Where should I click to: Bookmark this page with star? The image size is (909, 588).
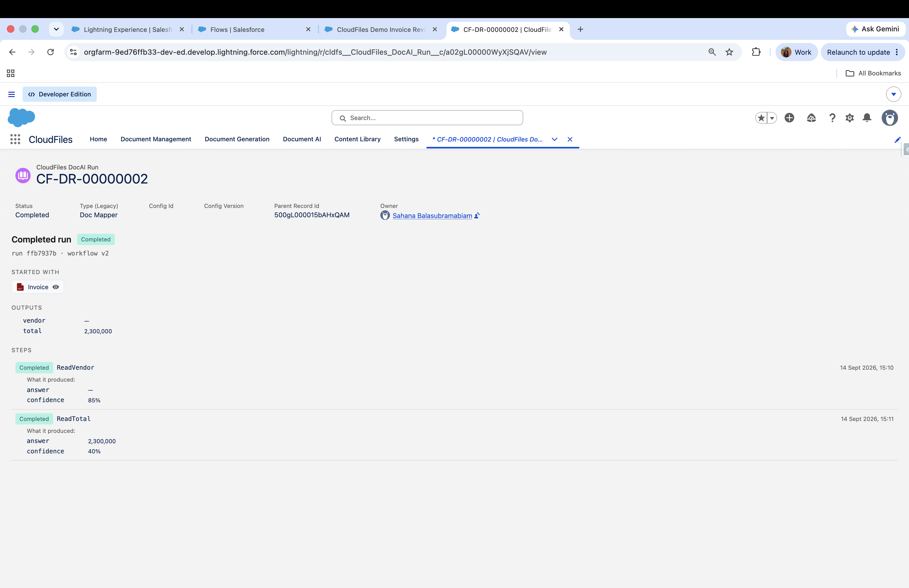tap(729, 52)
